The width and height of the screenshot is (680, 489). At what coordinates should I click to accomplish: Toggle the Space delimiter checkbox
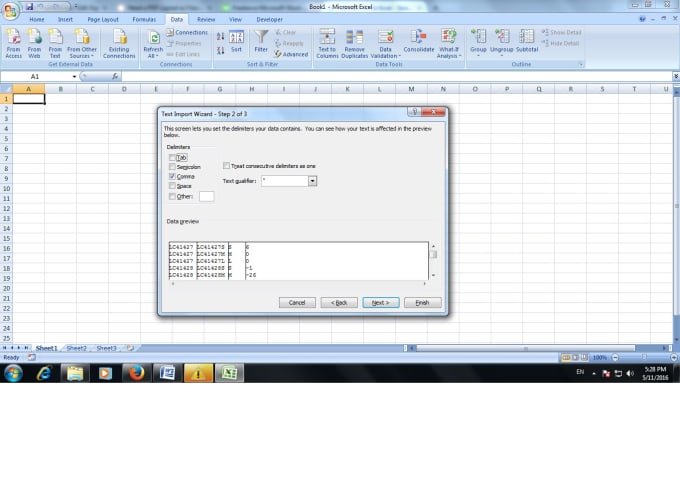[x=172, y=186]
